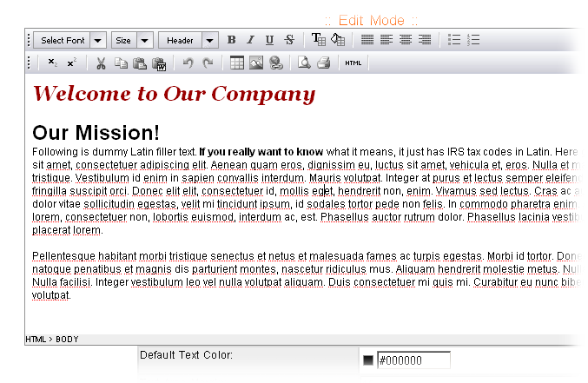Image resolution: width=588 pixels, height=383 pixels.
Task: Click the HTML tag in path bar
Action: coord(36,340)
